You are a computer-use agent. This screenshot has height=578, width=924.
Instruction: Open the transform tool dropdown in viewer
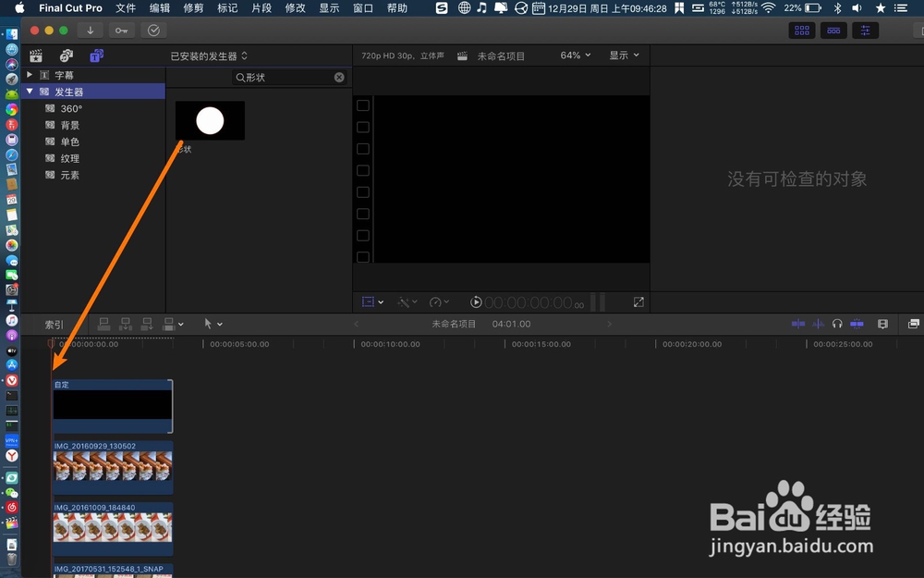coord(371,302)
